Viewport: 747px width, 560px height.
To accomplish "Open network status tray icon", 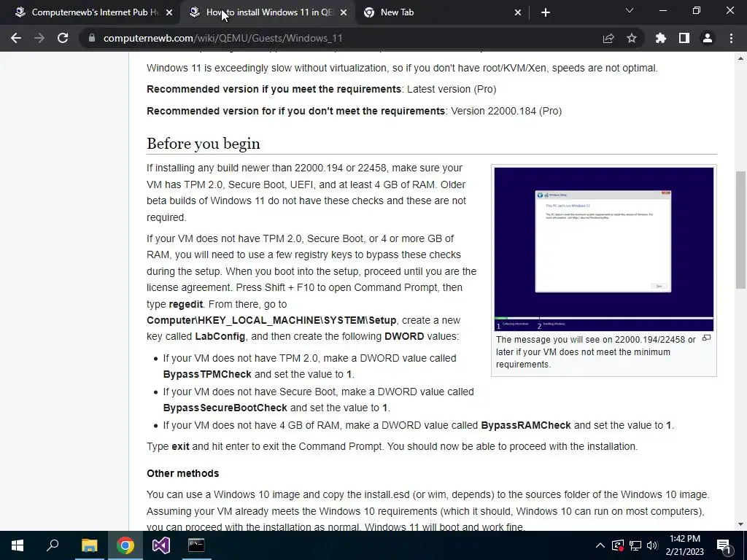I will pos(635,545).
